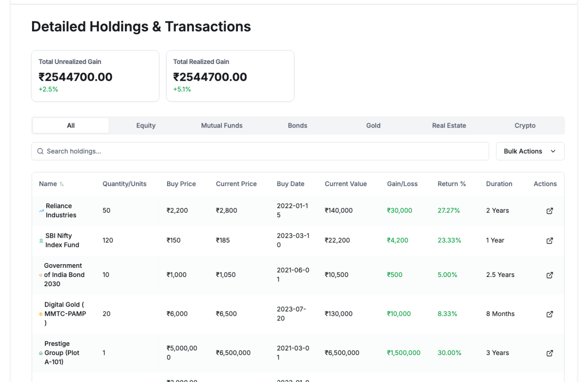The width and height of the screenshot is (588, 382).
Task: Switch to the Equity tab
Action: [x=146, y=125]
